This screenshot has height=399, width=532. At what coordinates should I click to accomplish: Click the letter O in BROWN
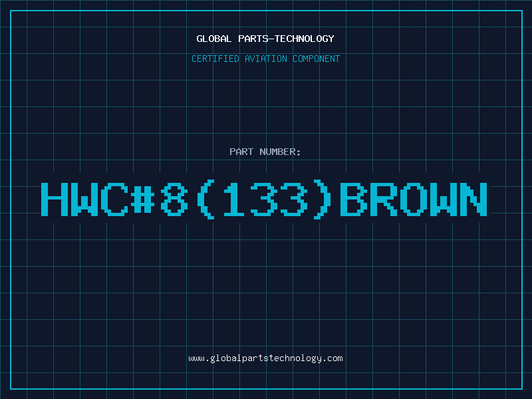click(x=414, y=199)
